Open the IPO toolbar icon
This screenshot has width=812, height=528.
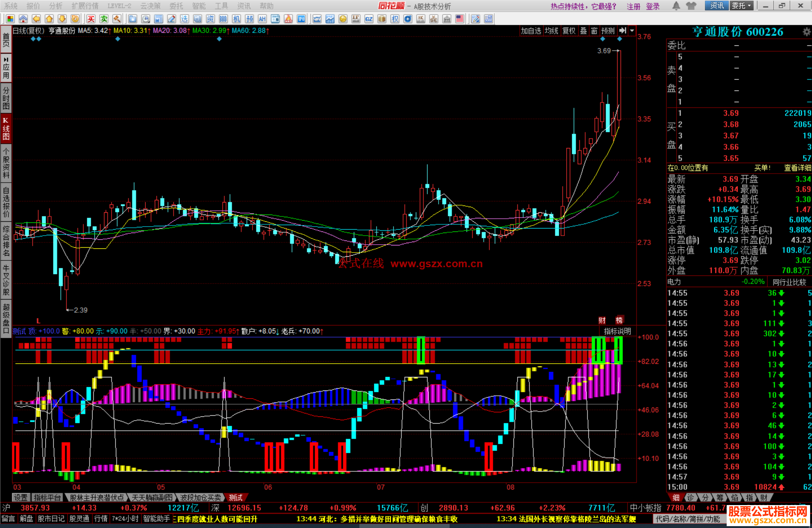pyautogui.click(x=301, y=19)
